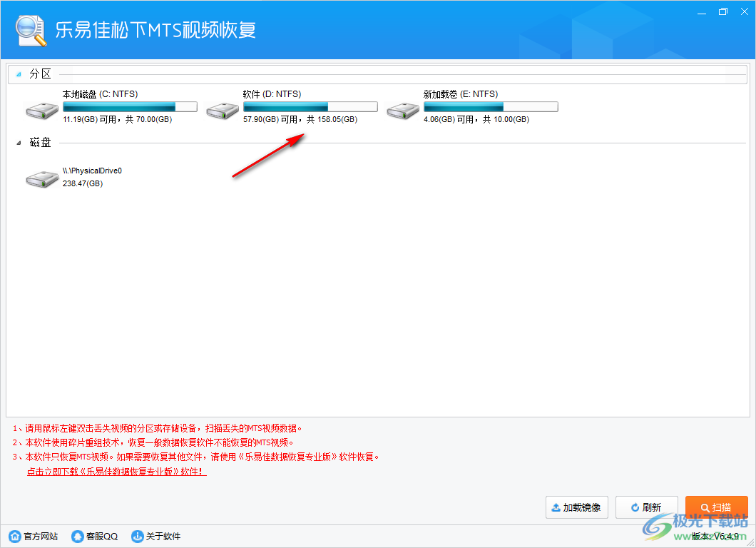This screenshot has width=756, height=548.
Task: Select the label 新加载卷 (E: NTFS)
Action: pyautogui.click(x=461, y=94)
